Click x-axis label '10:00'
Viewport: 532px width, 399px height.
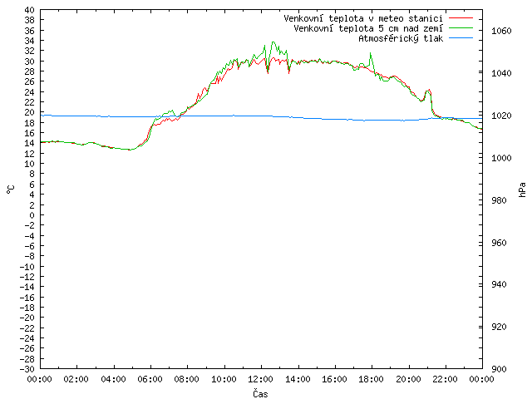coord(224,379)
